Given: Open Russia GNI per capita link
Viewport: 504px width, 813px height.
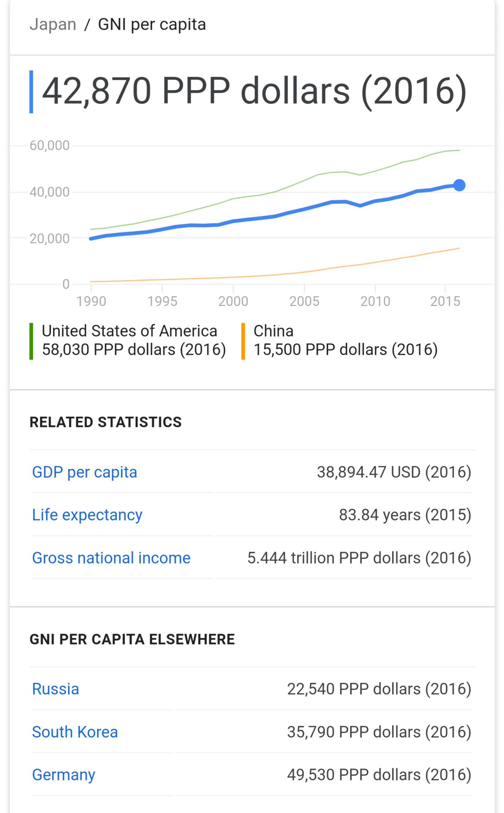Looking at the screenshot, I should [56, 689].
